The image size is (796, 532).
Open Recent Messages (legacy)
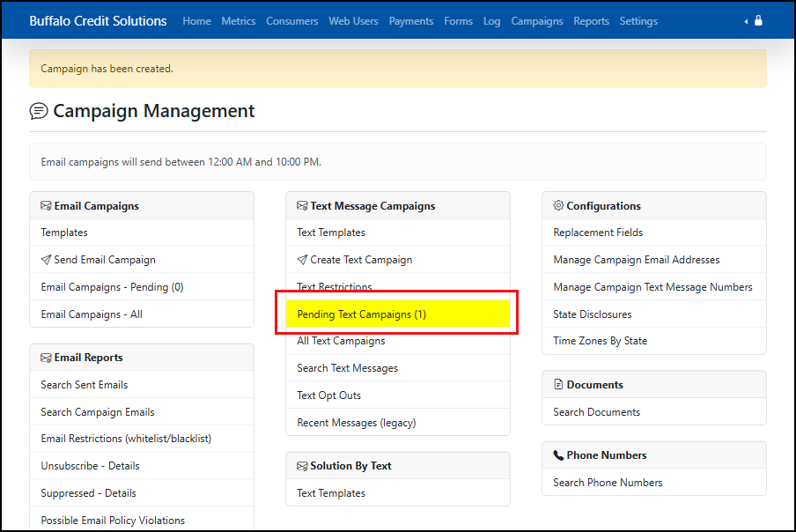[x=398, y=423]
